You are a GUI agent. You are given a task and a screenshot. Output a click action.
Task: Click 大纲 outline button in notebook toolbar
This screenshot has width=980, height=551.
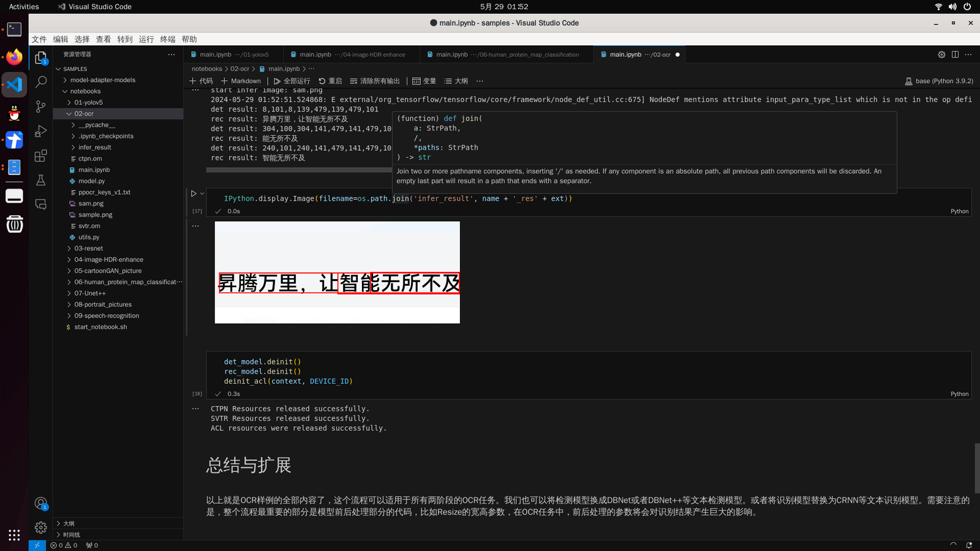[x=456, y=81]
